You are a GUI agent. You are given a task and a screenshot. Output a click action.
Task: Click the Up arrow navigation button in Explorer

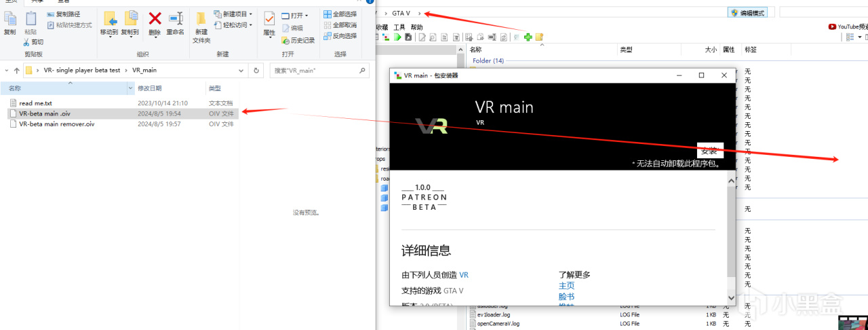(x=16, y=71)
